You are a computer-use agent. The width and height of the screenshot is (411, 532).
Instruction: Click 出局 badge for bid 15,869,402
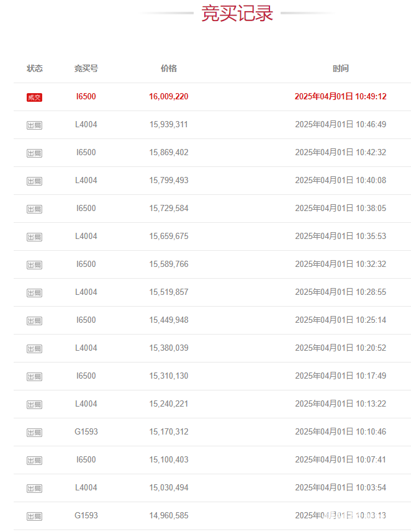tap(34, 153)
